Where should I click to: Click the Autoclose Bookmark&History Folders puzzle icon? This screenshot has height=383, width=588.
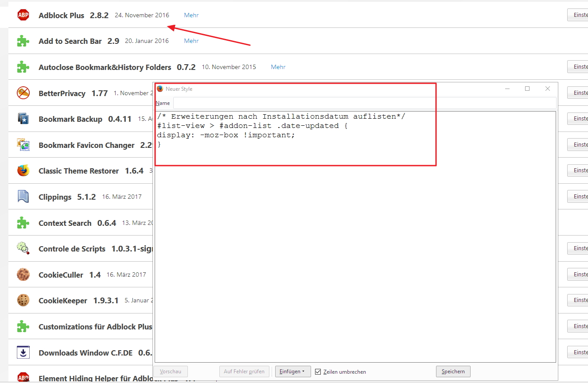[x=23, y=67]
